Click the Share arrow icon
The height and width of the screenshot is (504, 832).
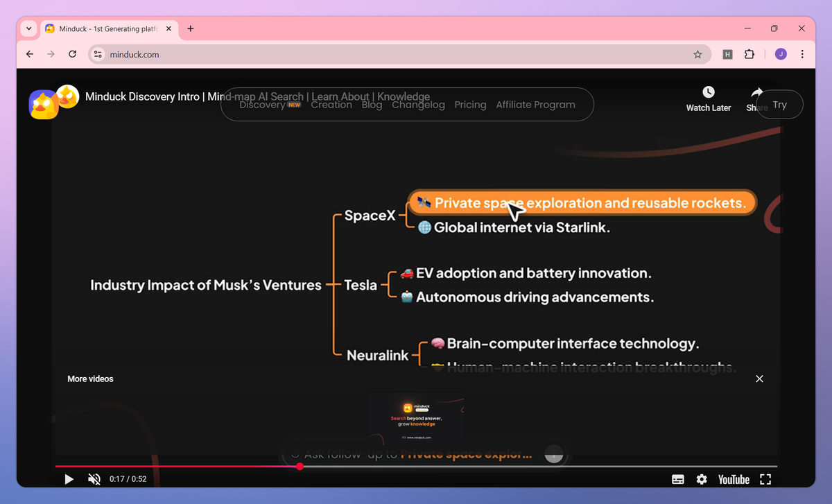point(756,92)
